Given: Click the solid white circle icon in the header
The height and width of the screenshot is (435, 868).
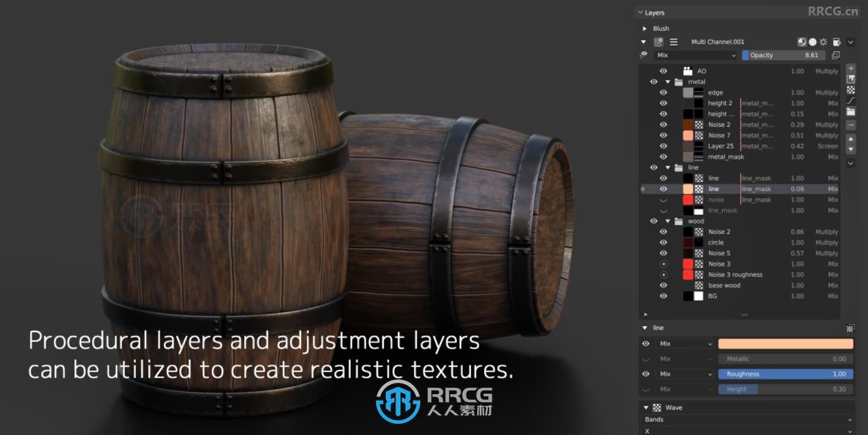Looking at the screenshot, I should click(x=812, y=42).
